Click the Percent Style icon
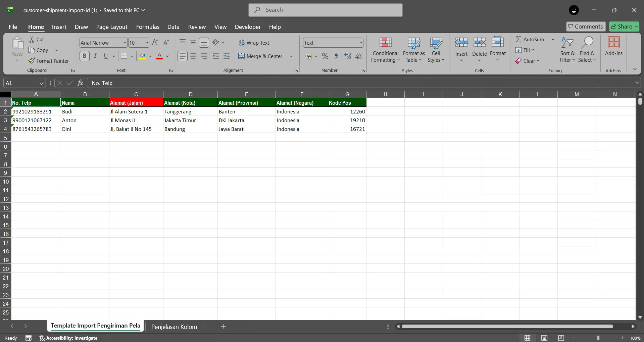The image size is (644, 342). click(325, 56)
